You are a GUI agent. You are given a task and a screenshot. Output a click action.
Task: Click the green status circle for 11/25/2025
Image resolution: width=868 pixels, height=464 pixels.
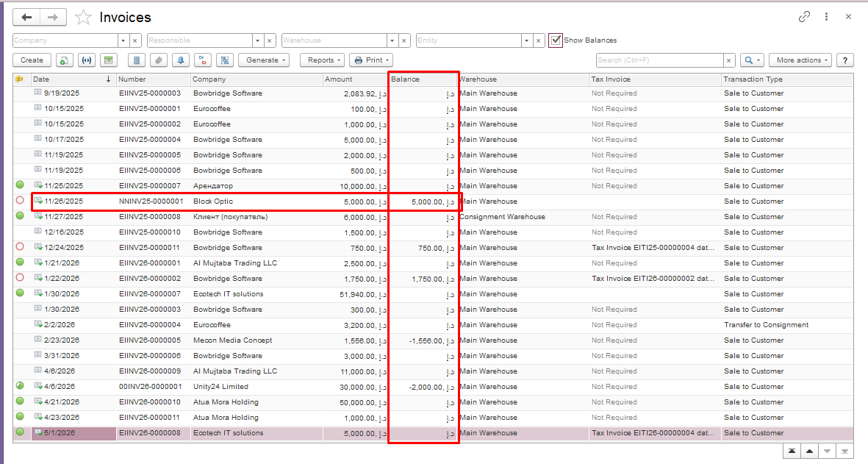(x=20, y=185)
